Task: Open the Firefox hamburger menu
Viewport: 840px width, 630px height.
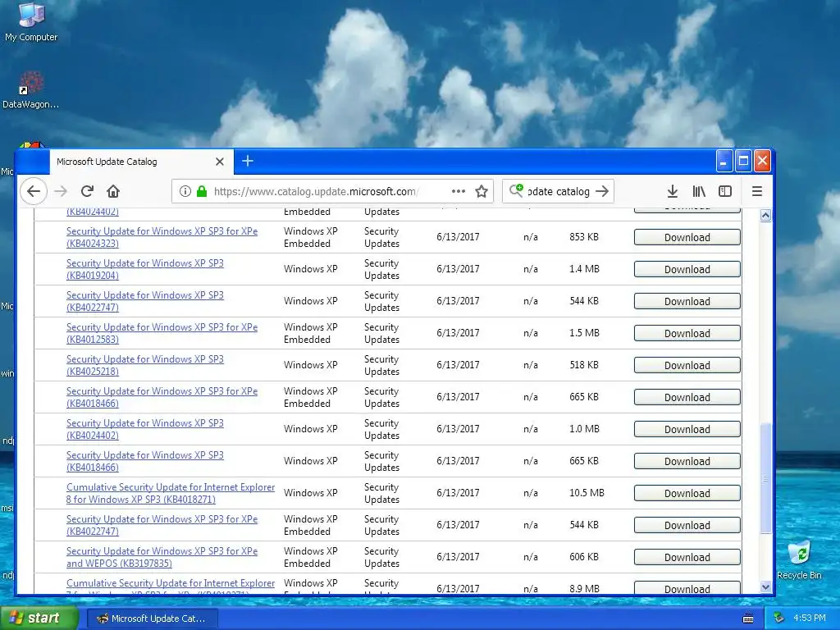Action: pos(757,191)
